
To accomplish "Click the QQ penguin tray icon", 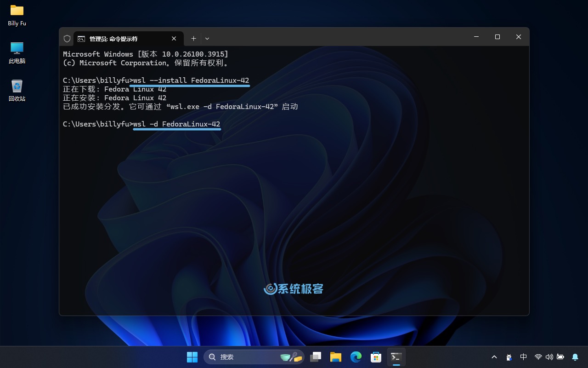I will coord(509,357).
